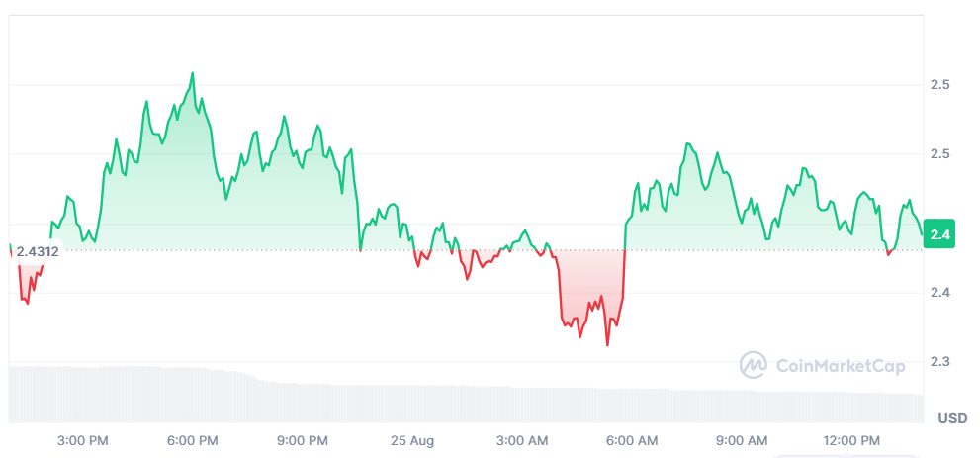The width and height of the screenshot is (980, 458).
Task: Click the topmost 2.5 price axis label
Action: tap(940, 84)
